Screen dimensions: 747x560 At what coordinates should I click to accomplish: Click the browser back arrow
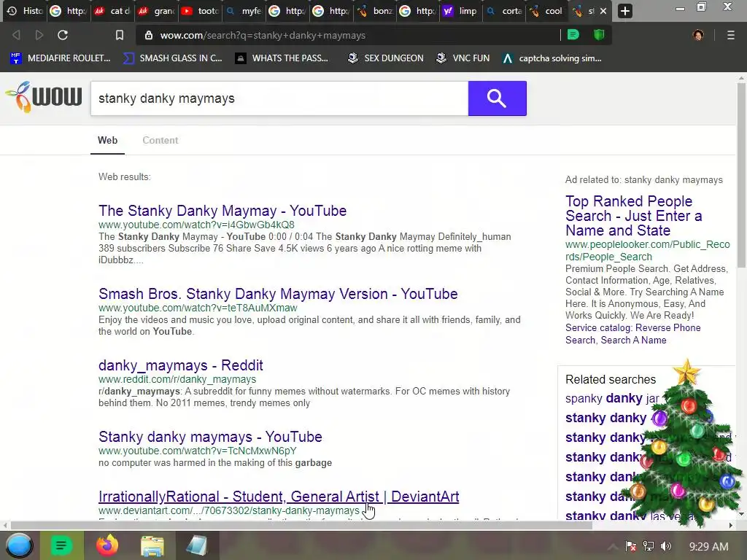pyautogui.click(x=16, y=35)
